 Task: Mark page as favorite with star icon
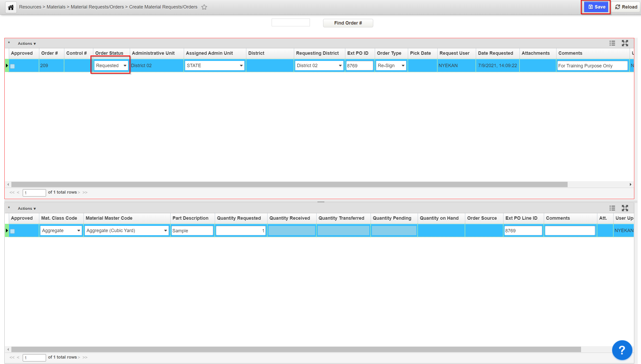204,7
